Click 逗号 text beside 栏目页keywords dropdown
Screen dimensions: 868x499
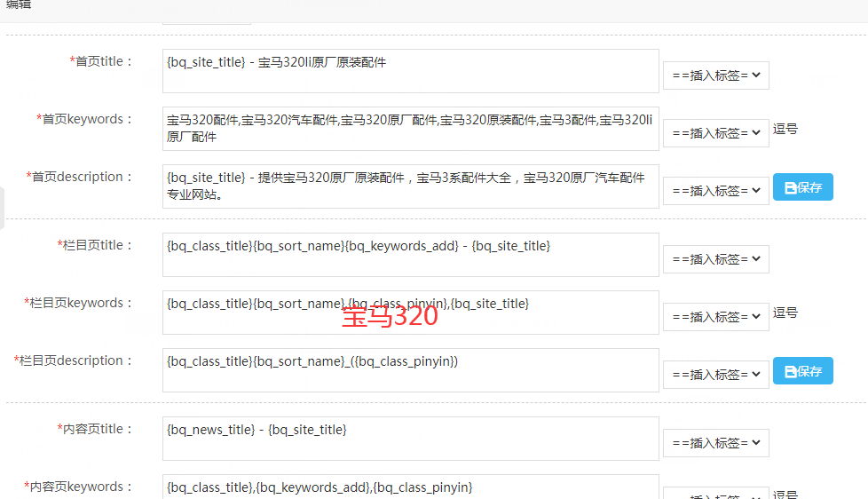tap(785, 313)
